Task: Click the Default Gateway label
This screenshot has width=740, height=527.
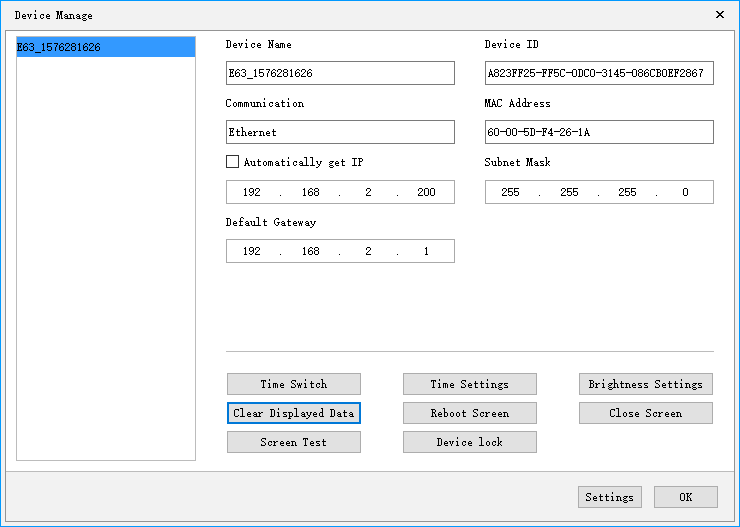Action: point(271,222)
